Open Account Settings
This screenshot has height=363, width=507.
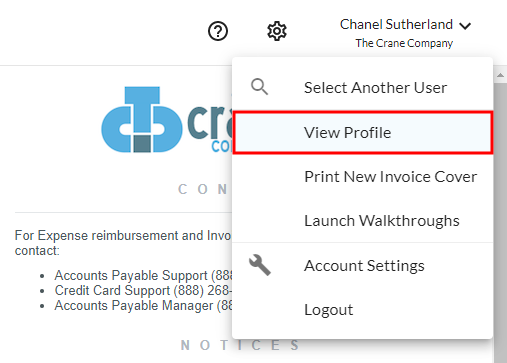[363, 266]
